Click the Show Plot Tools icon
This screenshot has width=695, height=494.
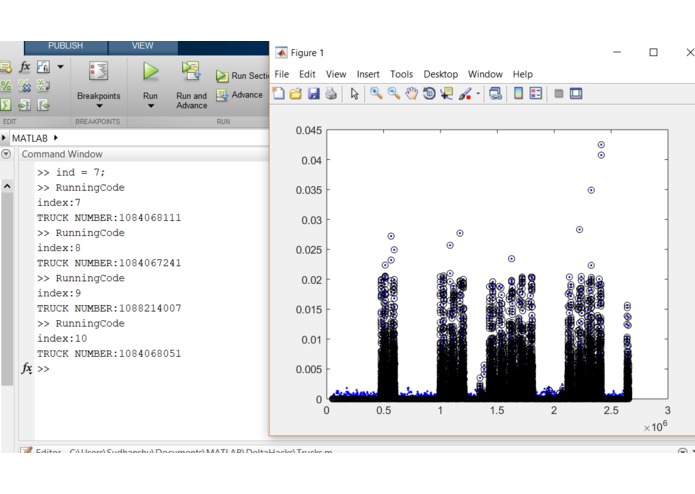576,93
